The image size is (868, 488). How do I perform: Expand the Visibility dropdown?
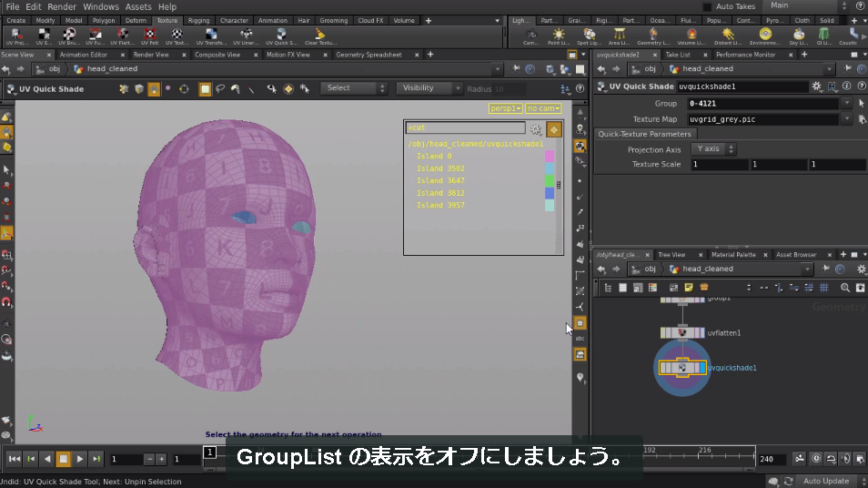(x=429, y=88)
